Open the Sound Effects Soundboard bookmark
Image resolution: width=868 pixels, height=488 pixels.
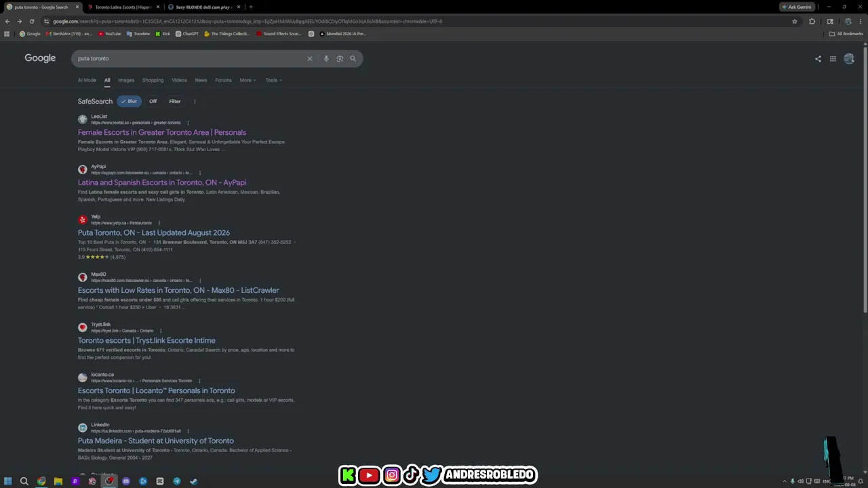coord(279,34)
